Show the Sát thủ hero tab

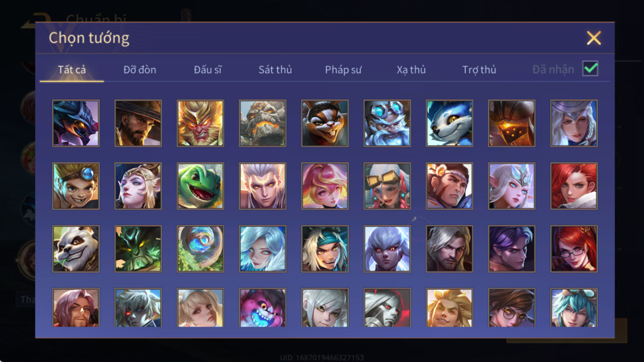(275, 70)
